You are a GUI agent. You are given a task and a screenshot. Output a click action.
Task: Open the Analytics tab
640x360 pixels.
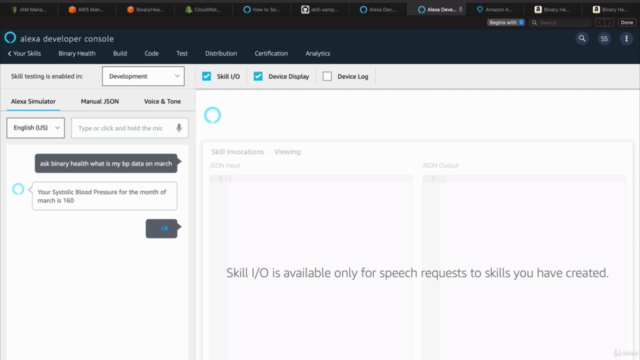(318, 53)
